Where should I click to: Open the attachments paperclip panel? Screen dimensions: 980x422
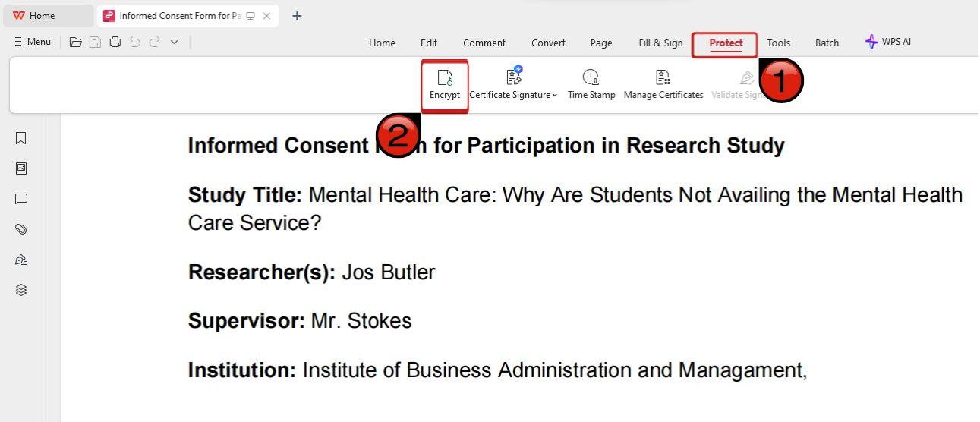click(x=21, y=229)
